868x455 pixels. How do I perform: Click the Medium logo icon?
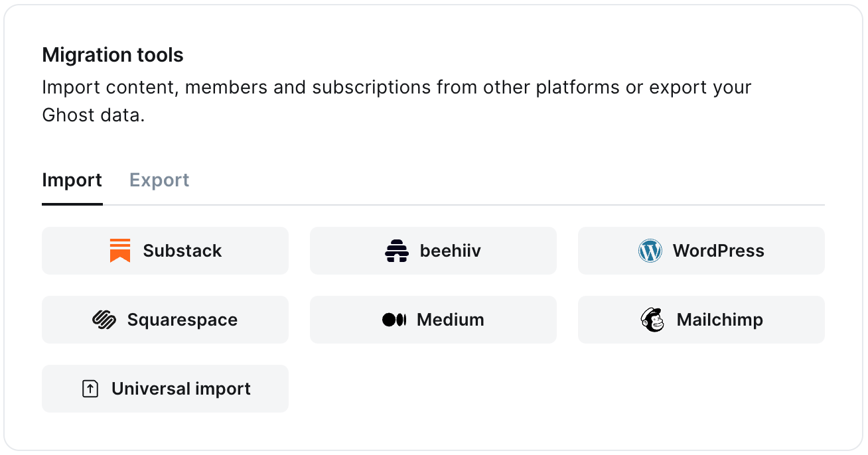click(395, 320)
